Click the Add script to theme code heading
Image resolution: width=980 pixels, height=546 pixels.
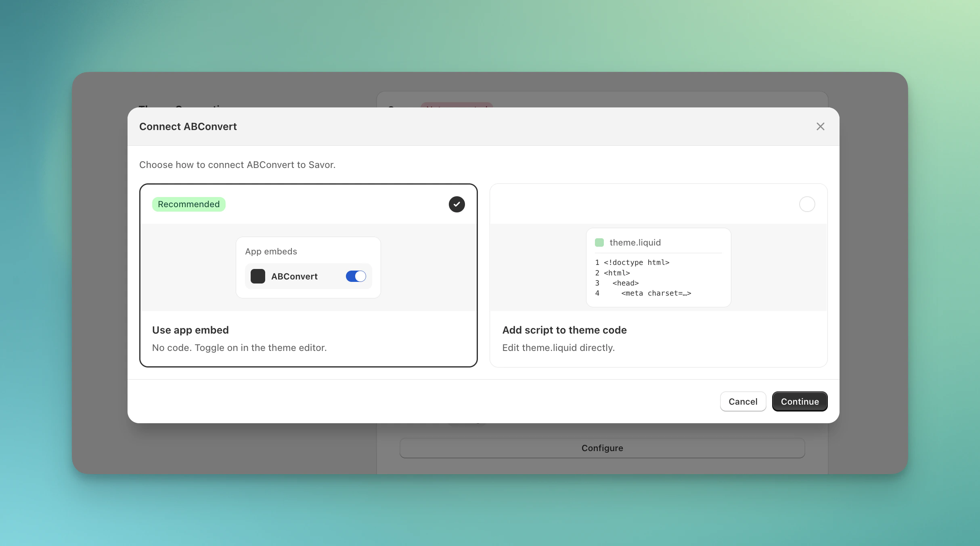564,330
